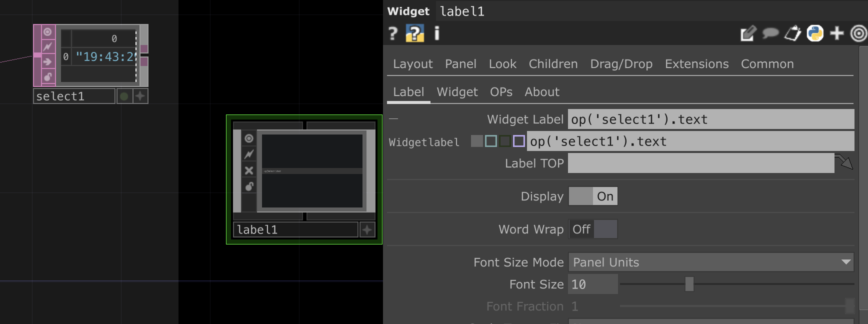The height and width of the screenshot is (324, 868).
Task: Click the pencil edit icon in the parameter toolbar
Action: 748,33
